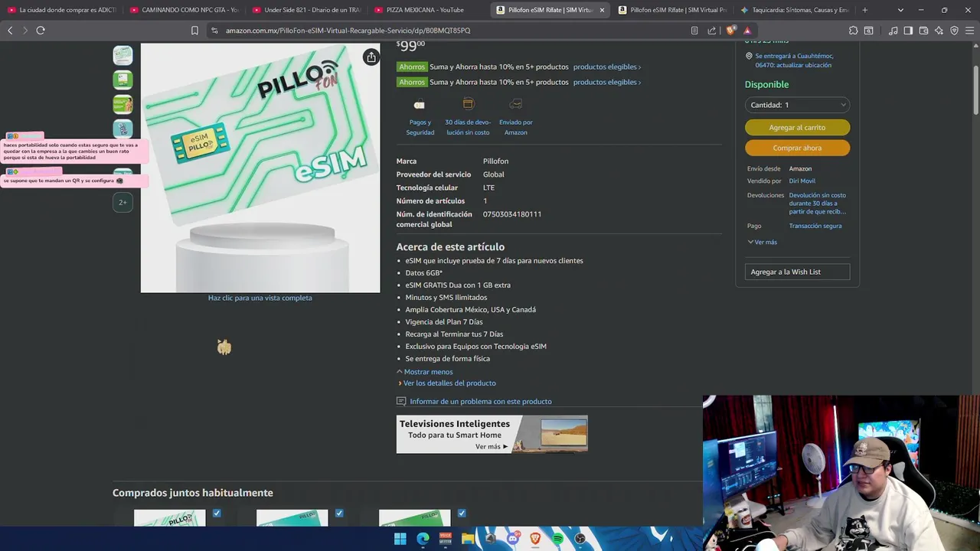This screenshot has width=980, height=551.
Task: Click 'Haz clic para una vista completa'
Action: [260, 298]
